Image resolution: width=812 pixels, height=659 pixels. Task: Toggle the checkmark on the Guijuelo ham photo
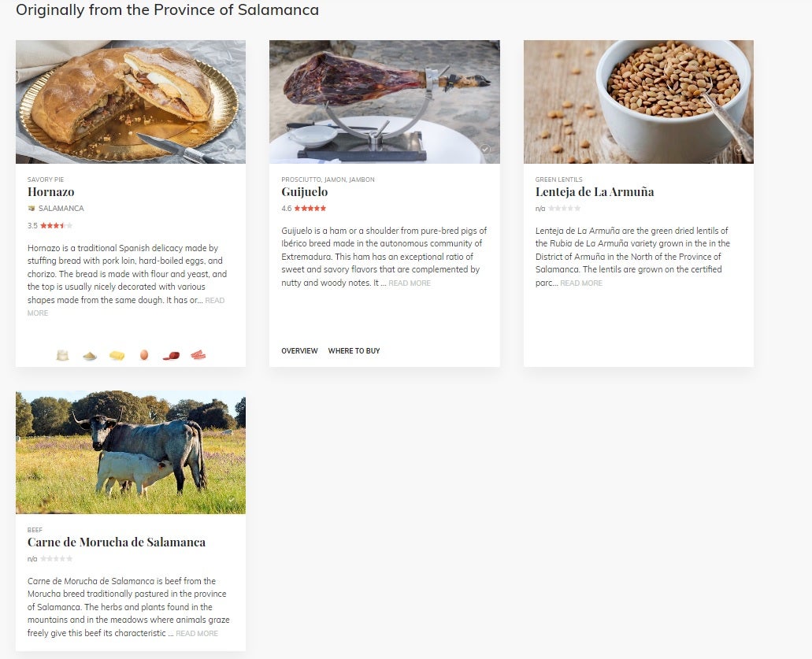click(x=484, y=149)
